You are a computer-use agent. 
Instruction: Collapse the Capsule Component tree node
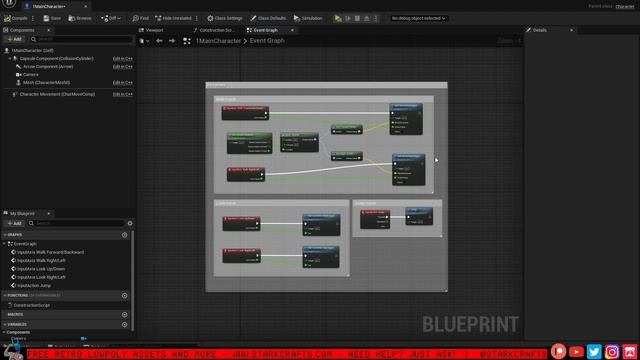10,59
